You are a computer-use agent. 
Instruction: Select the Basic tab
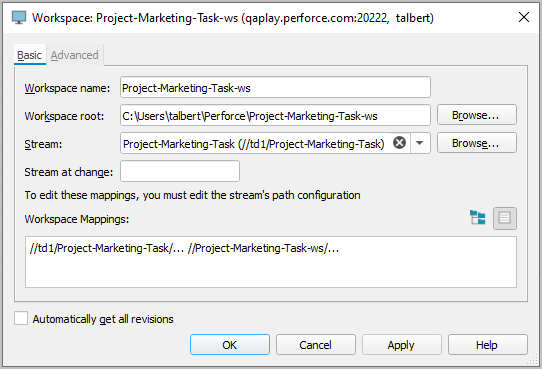pyautogui.click(x=29, y=55)
